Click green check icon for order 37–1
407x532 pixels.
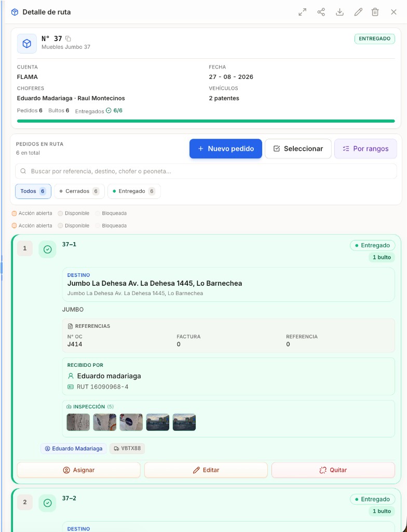click(x=47, y=249)
